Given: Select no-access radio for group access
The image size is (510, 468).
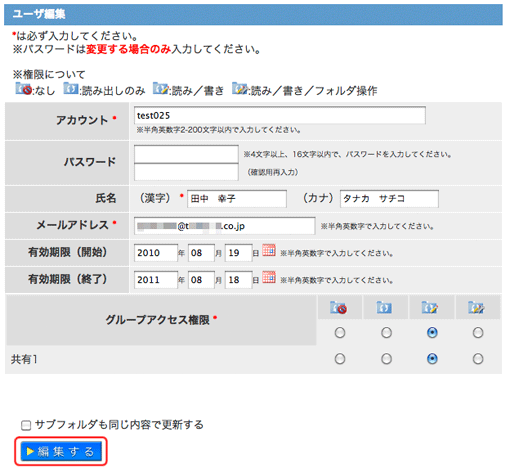Looking at the screenshot, I should 340,332.
